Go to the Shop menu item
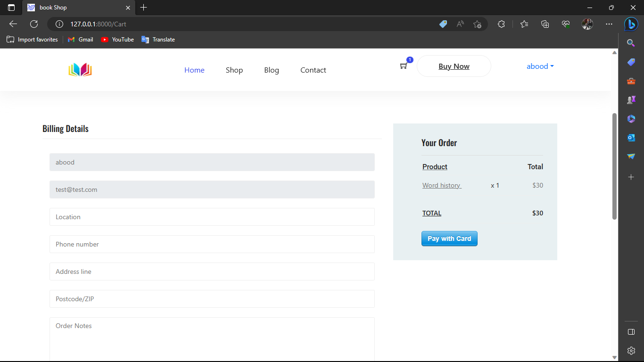Image resolution: width=644 pixels, height=362 pixels. click(234, 70)
